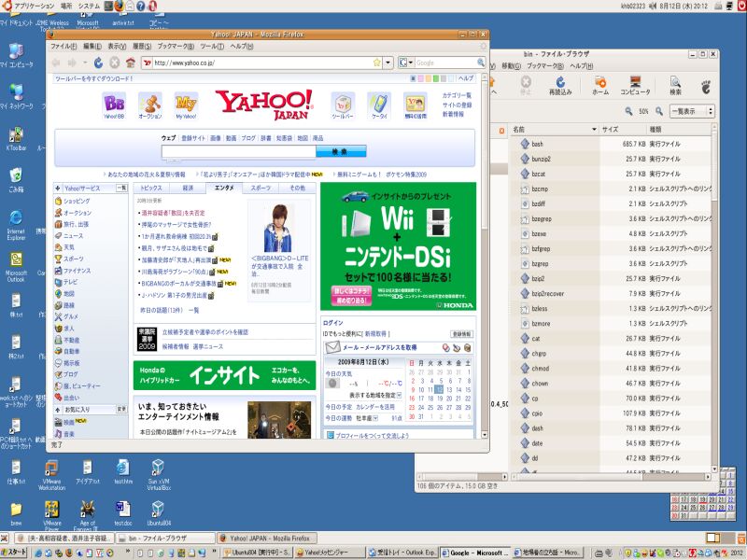
Task: Click the mail envelope icon on Yahoo
Action: [332, 347]
